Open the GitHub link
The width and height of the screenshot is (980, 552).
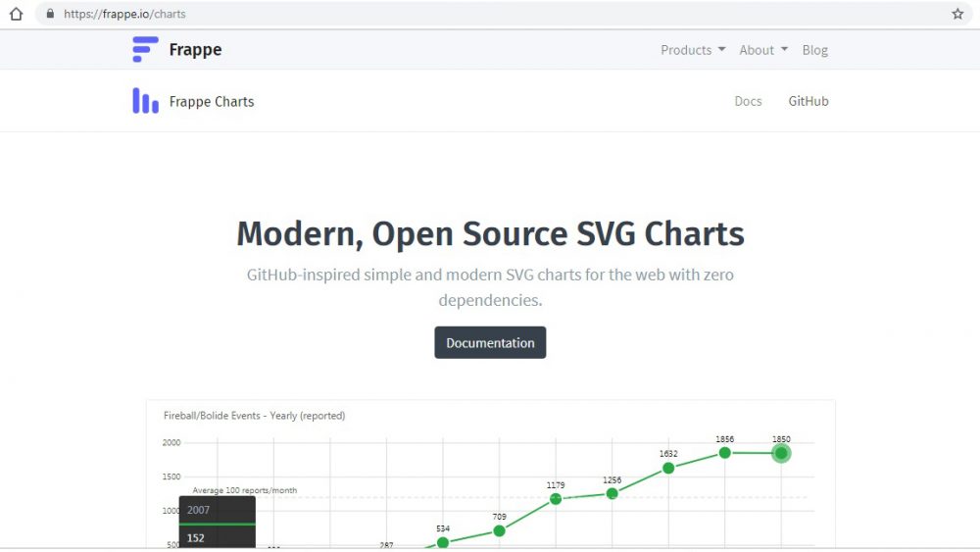click(x=808, y=101)
